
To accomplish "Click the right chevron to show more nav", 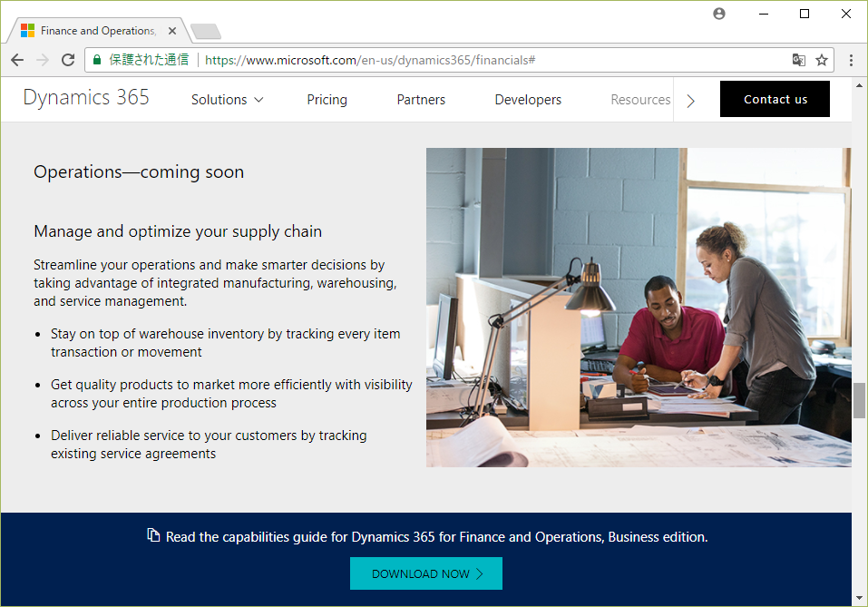I will pos(690,101).
